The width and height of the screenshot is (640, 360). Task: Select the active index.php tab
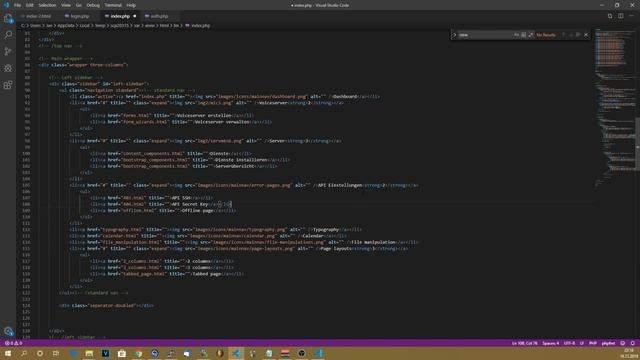click(120, 16)
